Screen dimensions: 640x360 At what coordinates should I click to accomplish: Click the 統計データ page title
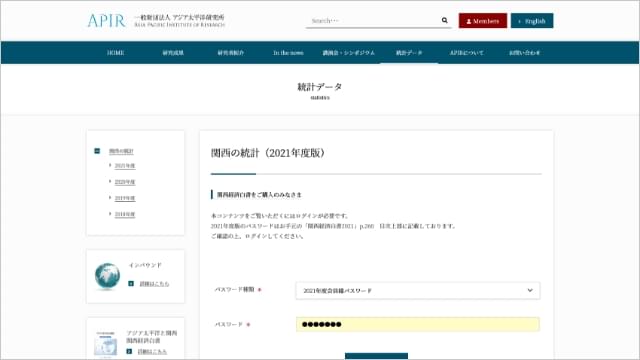(320, 87)
